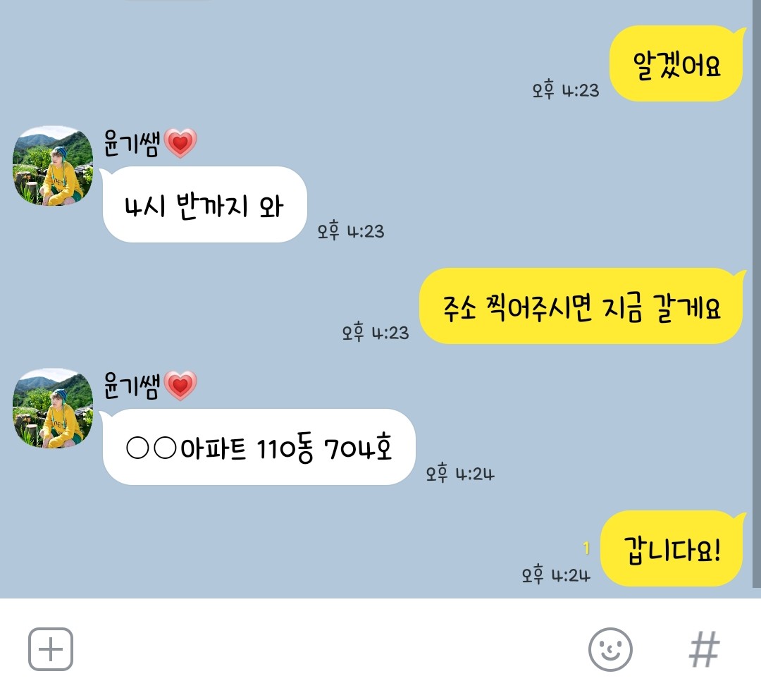Tap timestamp 오후 4:23 beside 4시 반까지 와
The image size is (761, 700).
pyautogui.click(x=350, y=231)
